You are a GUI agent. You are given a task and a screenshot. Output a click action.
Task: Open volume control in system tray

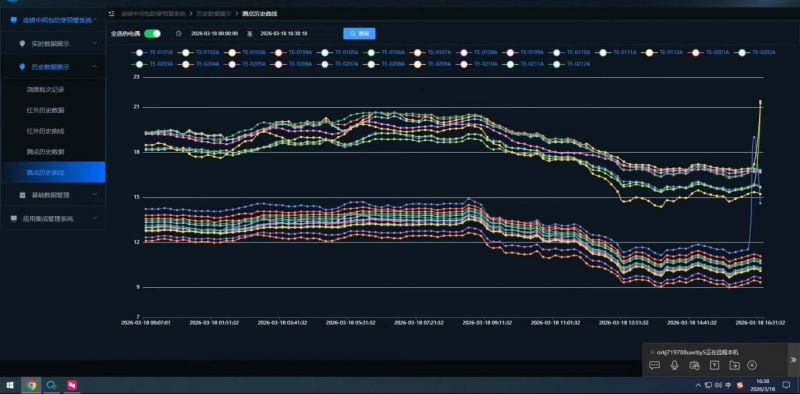(718, 385)
